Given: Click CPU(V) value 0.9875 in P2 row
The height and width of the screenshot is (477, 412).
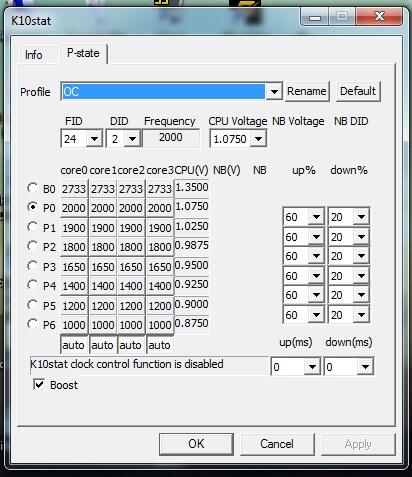Looking at the screenshot, I should [x=192, y=246].
